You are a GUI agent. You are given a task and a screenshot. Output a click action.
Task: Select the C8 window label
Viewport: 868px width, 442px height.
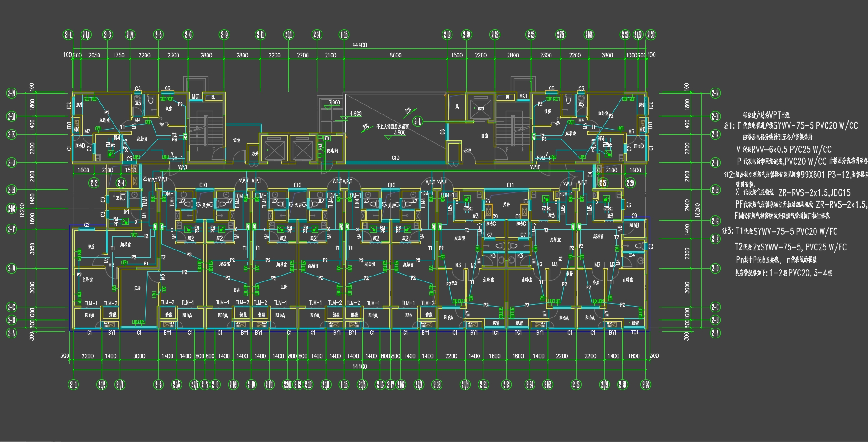coord(442,131)
